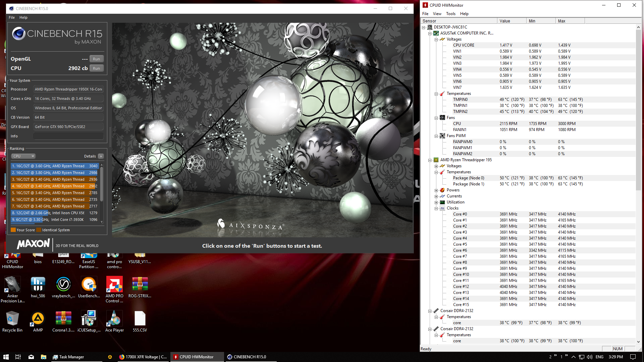Open Task View from the taskbar
This screenshot has height=362, width=644.
tap(18, 357)
